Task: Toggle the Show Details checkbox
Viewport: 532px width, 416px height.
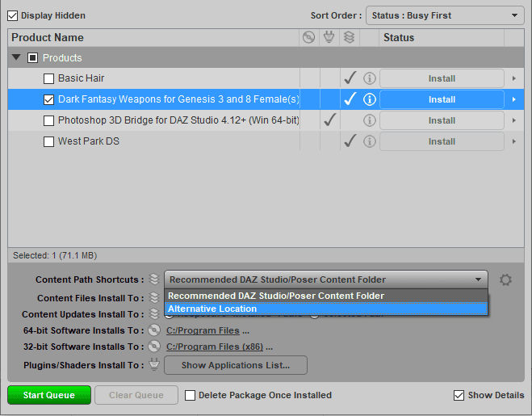Action: pos(459,395)
